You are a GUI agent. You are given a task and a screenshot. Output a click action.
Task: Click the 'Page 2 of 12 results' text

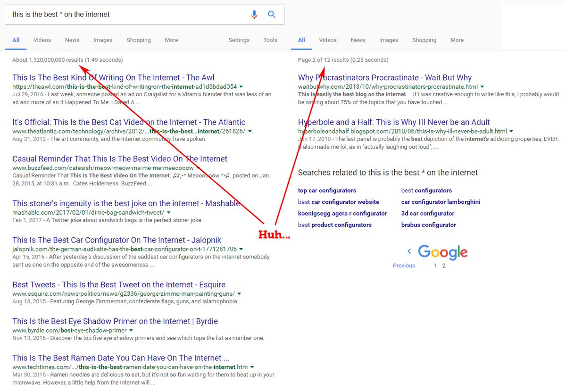click(x=343, y=60)
